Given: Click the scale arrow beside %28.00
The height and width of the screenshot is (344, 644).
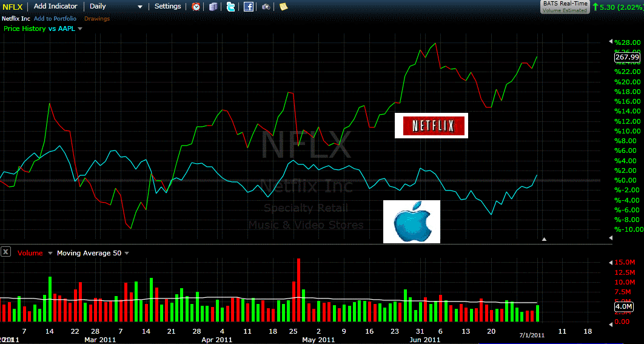Looking at the screenshot, I should 610,42.
